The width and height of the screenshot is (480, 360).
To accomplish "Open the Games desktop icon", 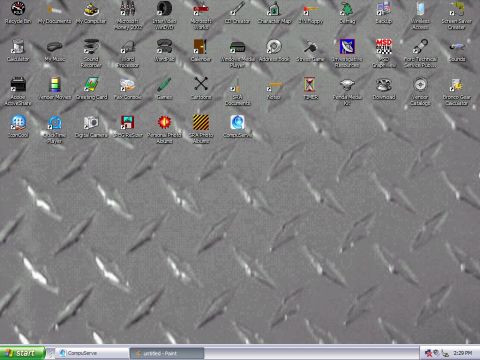I will (164, 85).
